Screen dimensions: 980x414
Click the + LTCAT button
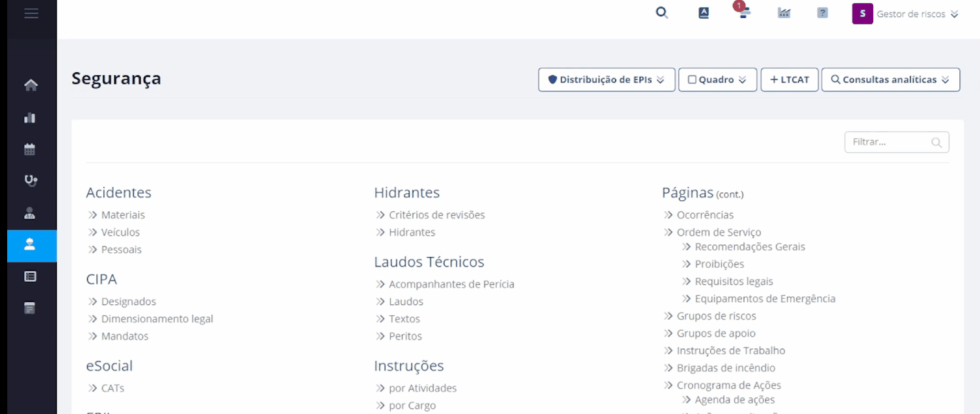pos(789,80)
